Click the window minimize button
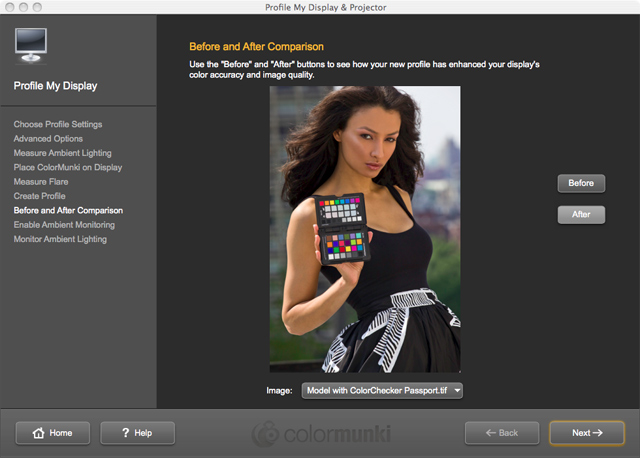Image resolution: width=640 pixels, height=458 pixels. [x=24, y=7]
